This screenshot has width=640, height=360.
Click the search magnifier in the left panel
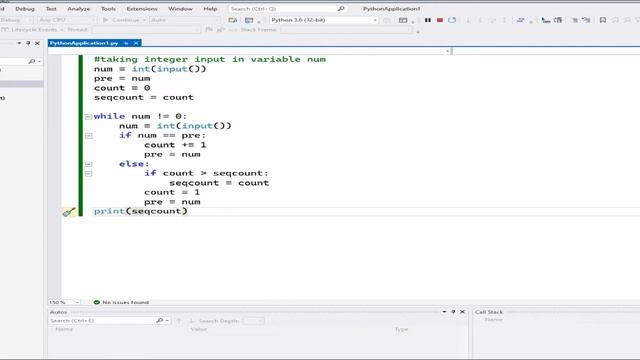tap(31, 61)
